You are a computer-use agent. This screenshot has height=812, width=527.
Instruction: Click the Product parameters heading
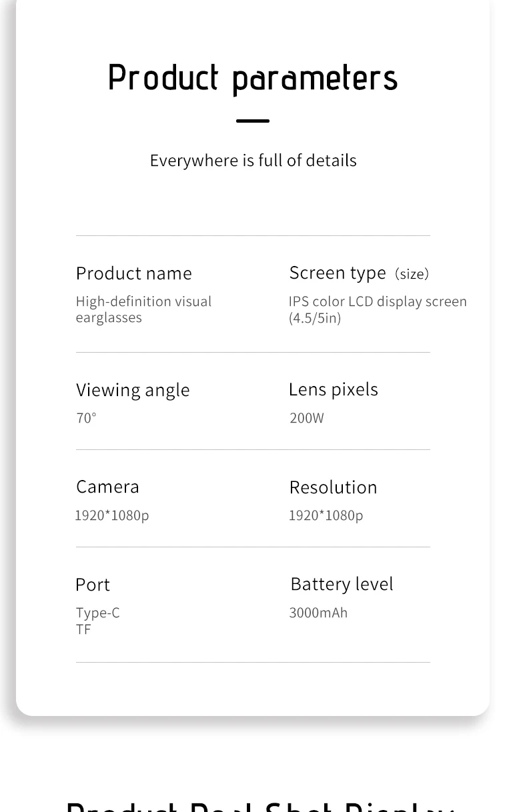(x=253, y=79)
